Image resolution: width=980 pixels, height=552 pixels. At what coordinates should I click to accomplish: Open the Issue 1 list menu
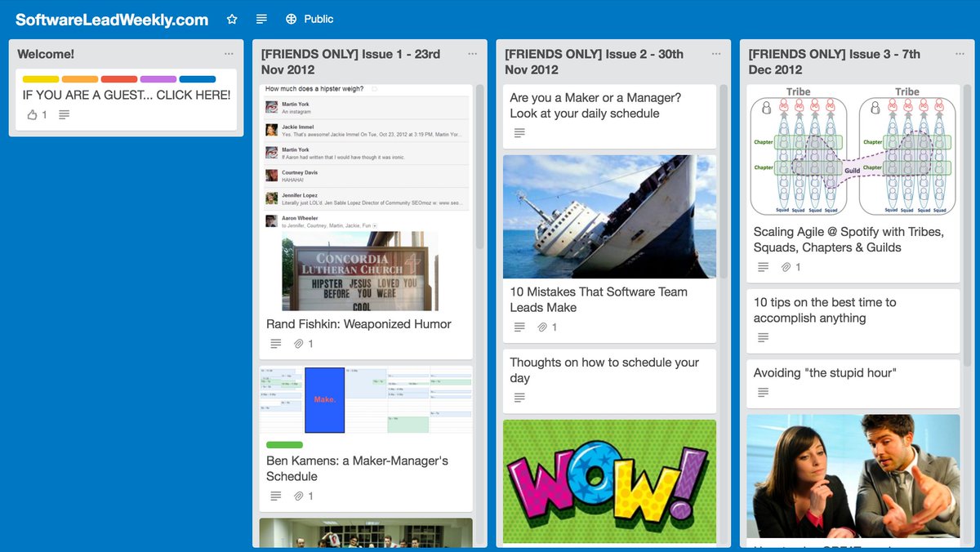tap(473, 54)
